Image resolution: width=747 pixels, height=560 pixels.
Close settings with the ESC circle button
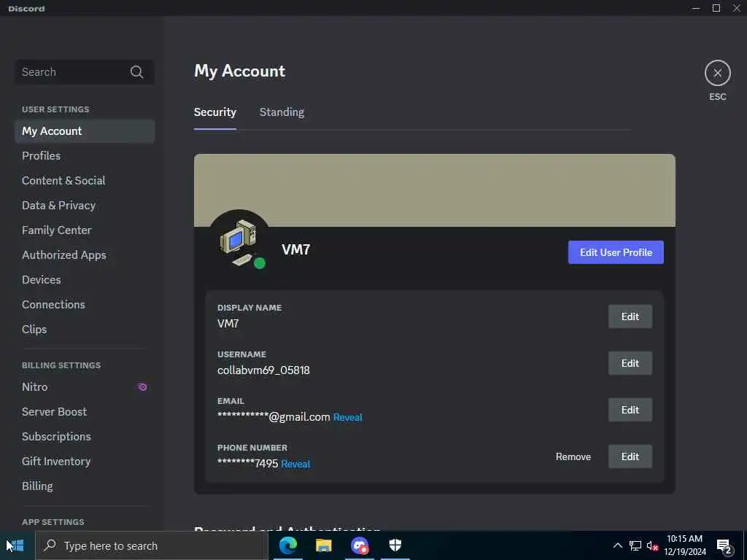click(x=718, y=73)
